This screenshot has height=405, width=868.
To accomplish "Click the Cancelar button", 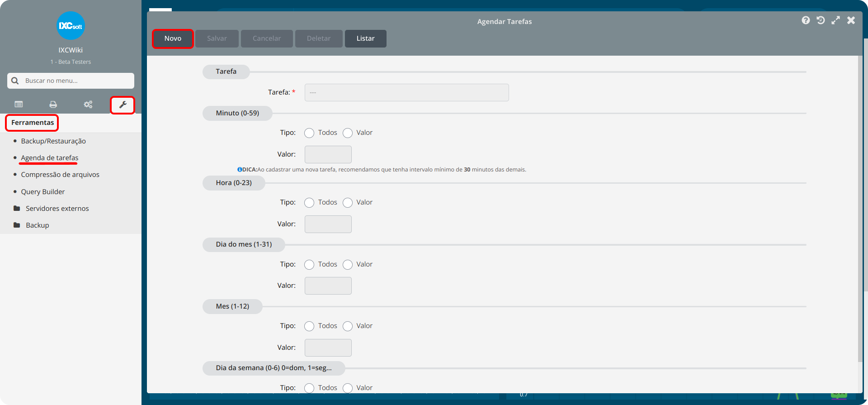I will (x=267, y=38).
